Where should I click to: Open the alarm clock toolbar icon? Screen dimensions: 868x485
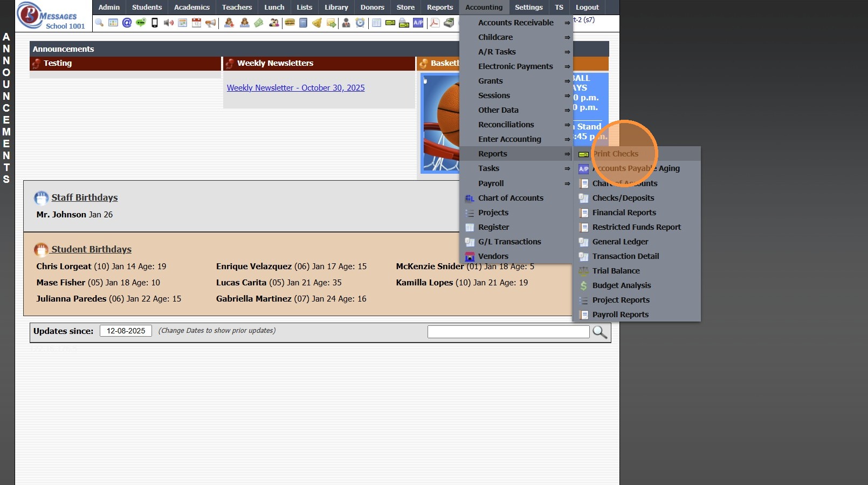pyautogui.click(x=360, y=23)
